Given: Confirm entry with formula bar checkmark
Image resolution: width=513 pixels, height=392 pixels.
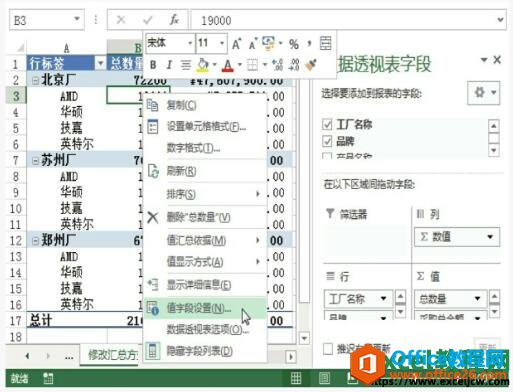Looking at the screenshot, I should tap(148, 20).
